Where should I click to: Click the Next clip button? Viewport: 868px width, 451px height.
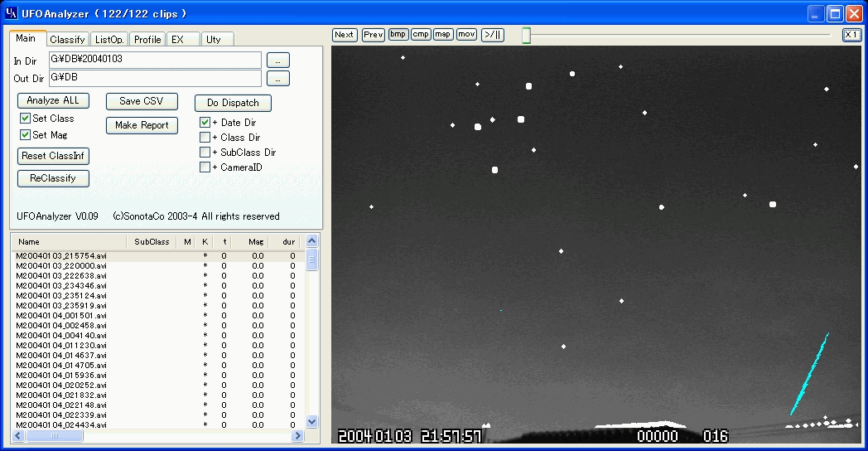[345, 35]
